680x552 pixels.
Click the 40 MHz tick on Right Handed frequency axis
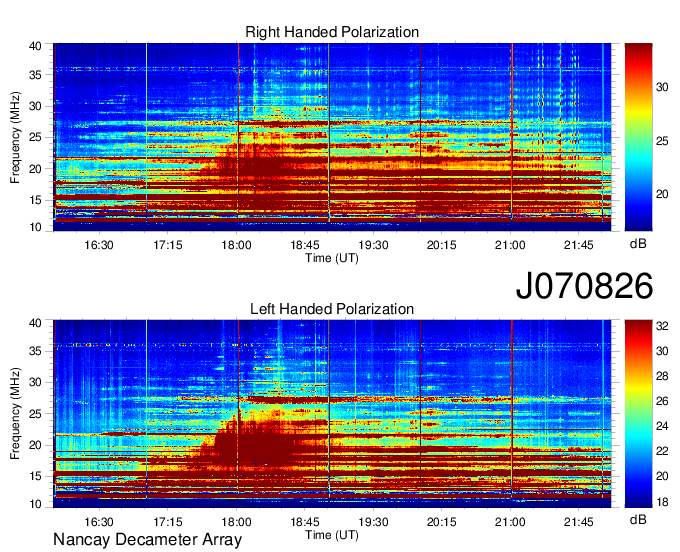tap(36, 46)
